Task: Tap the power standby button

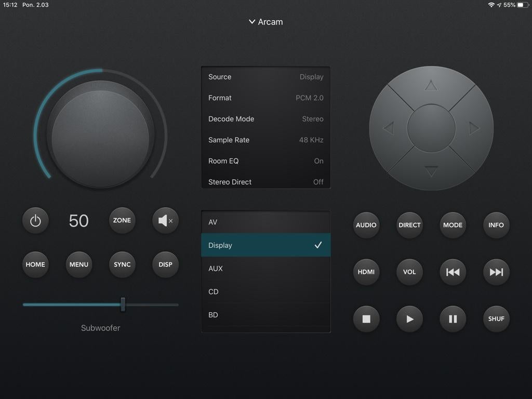Action: coord(35,220)
